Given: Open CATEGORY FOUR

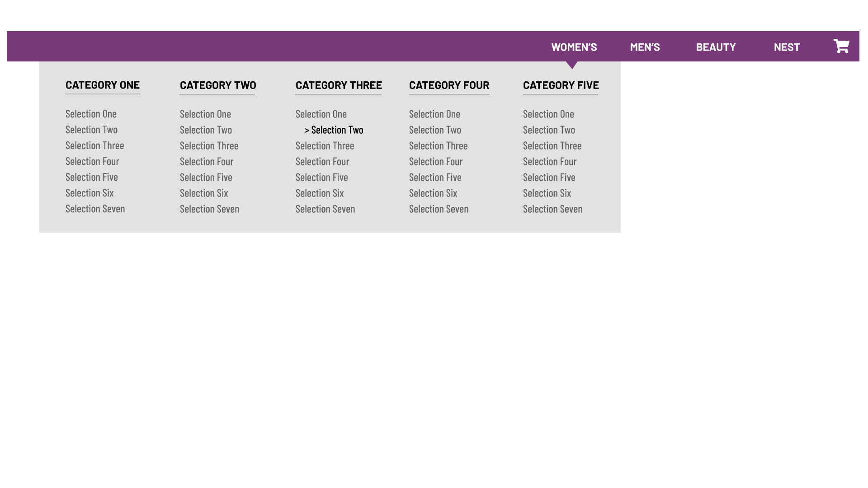Looking at the screenshot, I should pyautogui.click(x=449, y=85).
